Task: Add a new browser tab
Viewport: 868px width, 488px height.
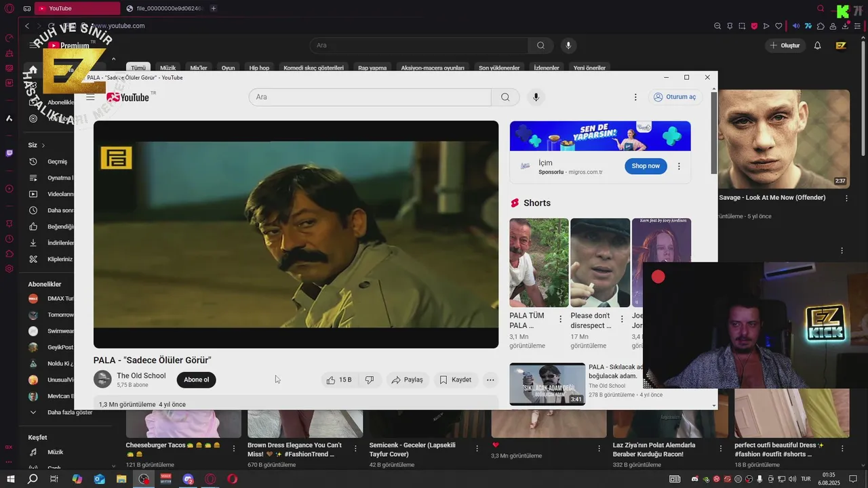Action: [x=214, y=8]
